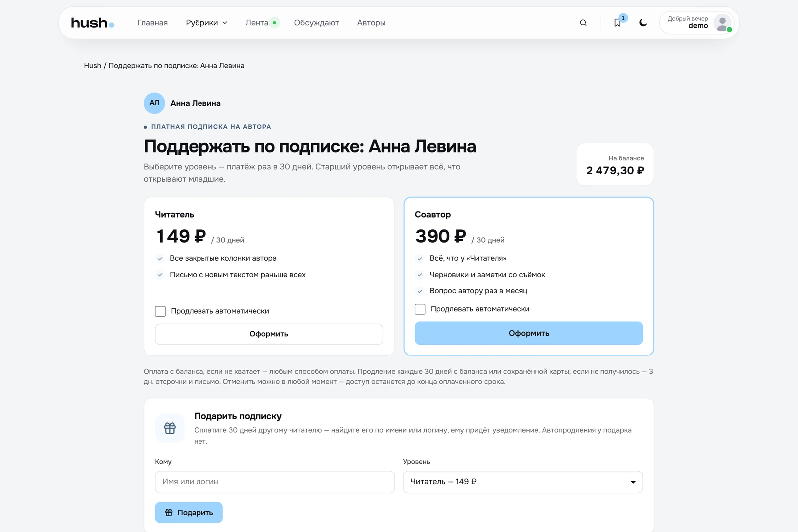Click 'Письмо с новым текстом раньше всех'

pos(237,275)
